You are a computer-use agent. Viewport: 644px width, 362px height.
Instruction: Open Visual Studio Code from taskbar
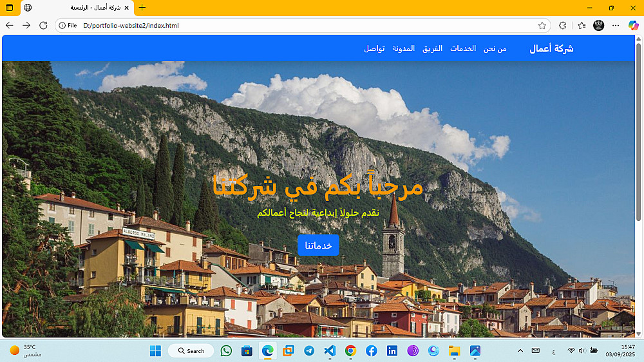pyautogui.click(x=330, y=351)
